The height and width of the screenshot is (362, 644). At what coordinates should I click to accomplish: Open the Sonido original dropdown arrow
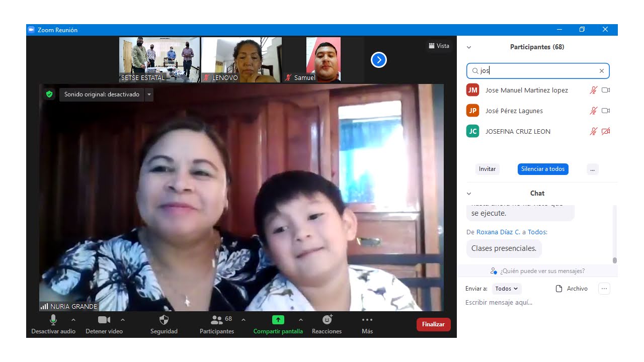click(x=149, y=95)
